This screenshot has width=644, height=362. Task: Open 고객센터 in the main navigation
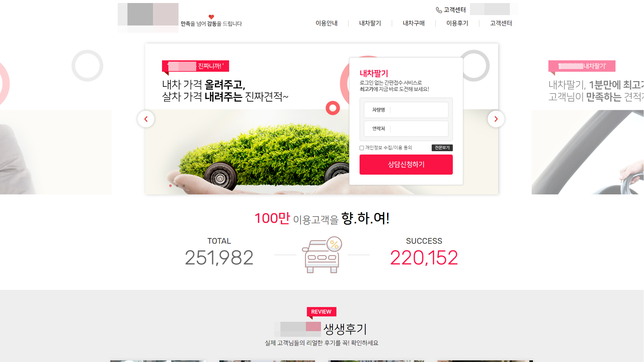pyautogui.click(x=501, y=23)
